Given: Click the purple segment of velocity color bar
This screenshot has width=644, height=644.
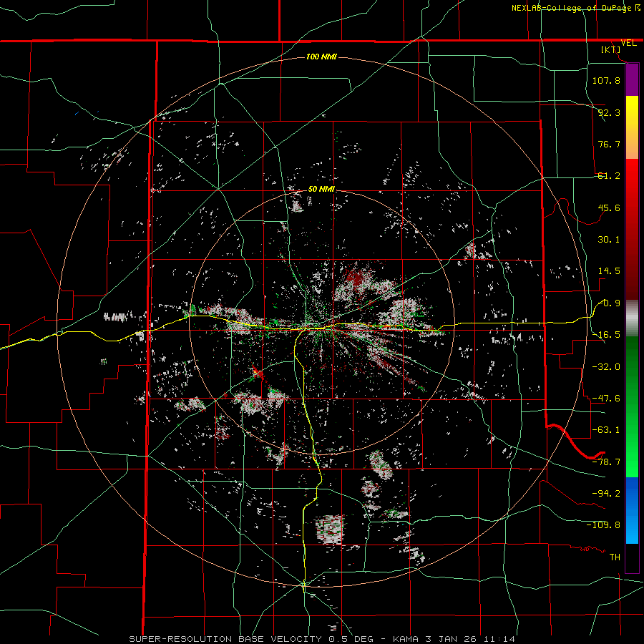Looking at the screenshot, I should [x=632, y=80].
